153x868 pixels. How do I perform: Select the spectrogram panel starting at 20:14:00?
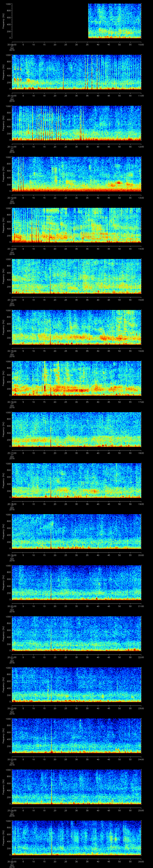tap(77, 276)
